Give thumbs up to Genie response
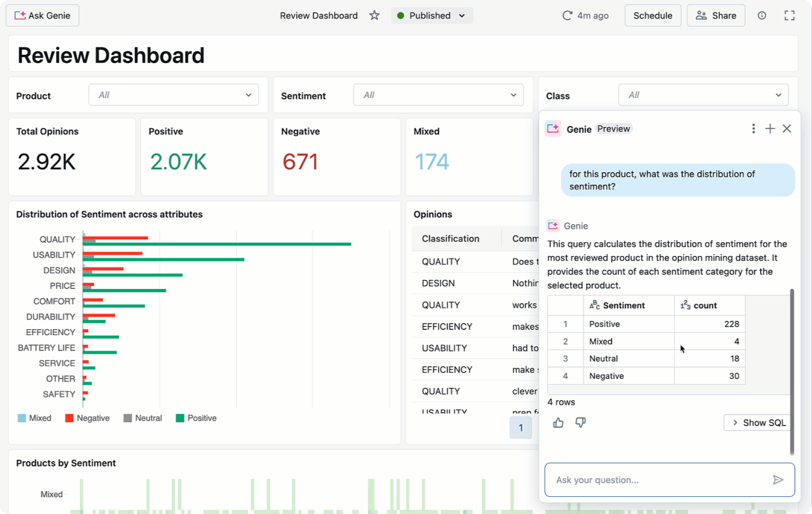This screenshot has height=514, width=812. click(558, 422)
